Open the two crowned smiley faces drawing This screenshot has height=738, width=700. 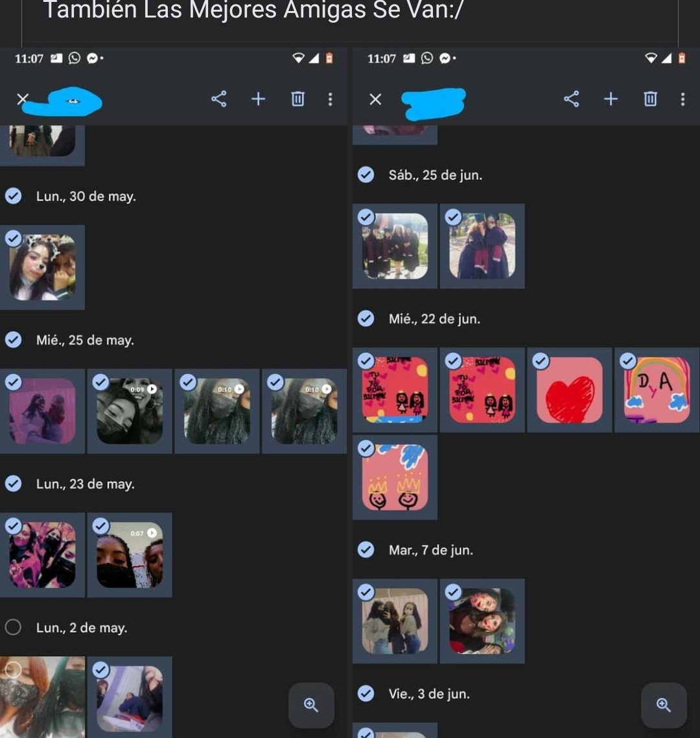click(395, 477)
